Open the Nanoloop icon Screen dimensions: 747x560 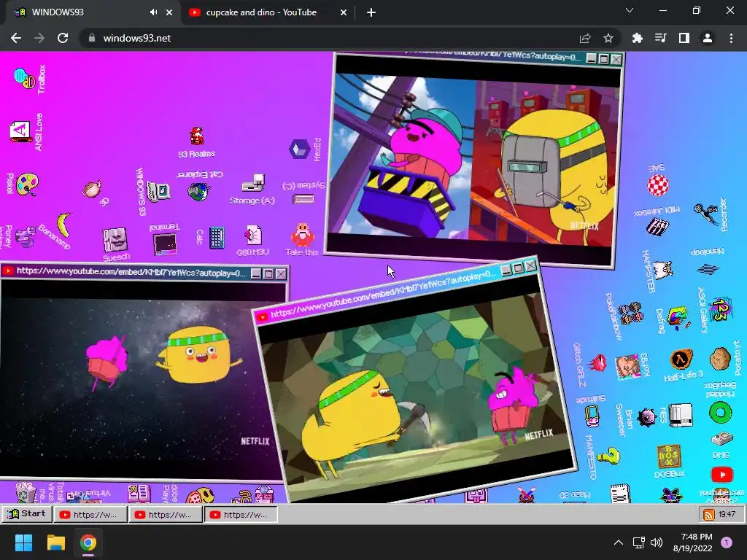click(x=708, y=269)
